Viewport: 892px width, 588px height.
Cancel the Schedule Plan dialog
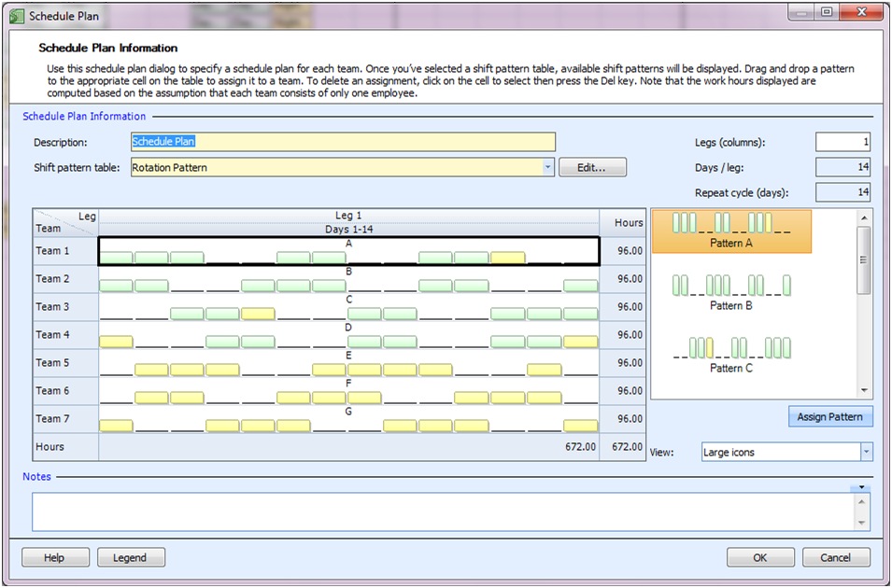[836, 557]
